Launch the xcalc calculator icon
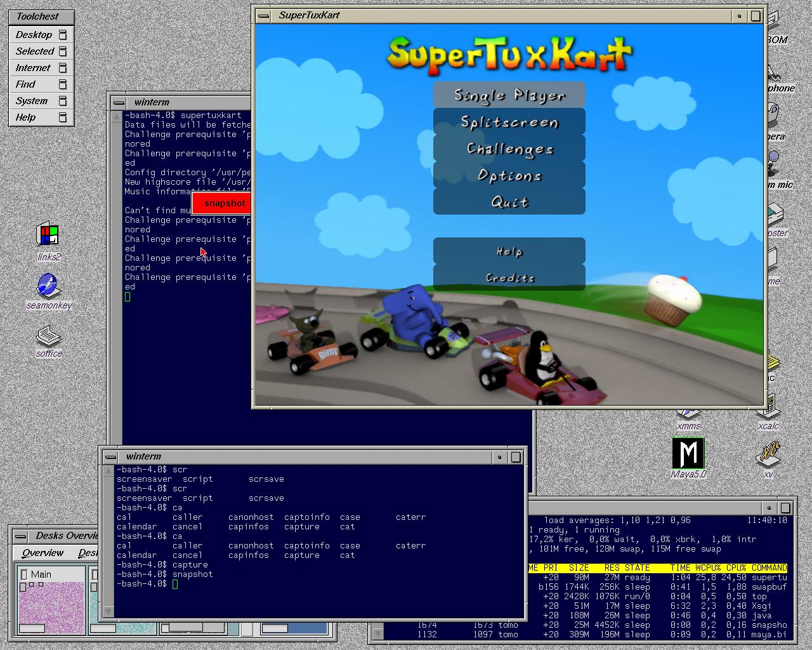 [x=768, y=411]
